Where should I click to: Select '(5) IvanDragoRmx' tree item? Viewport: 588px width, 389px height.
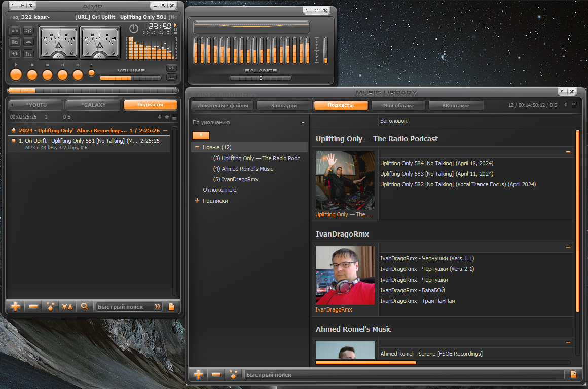click(x=236, y=179)
